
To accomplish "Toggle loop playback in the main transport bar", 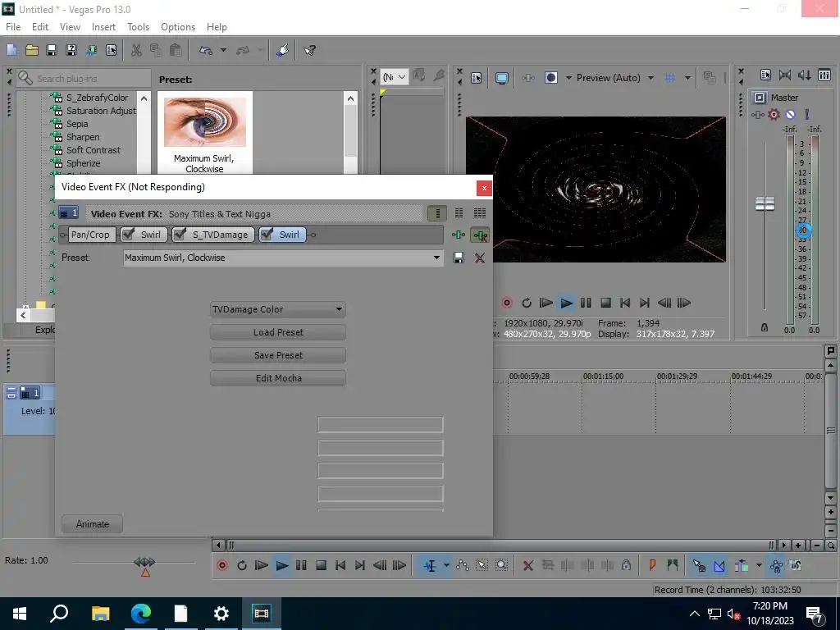I will click(x=242, y=565).
